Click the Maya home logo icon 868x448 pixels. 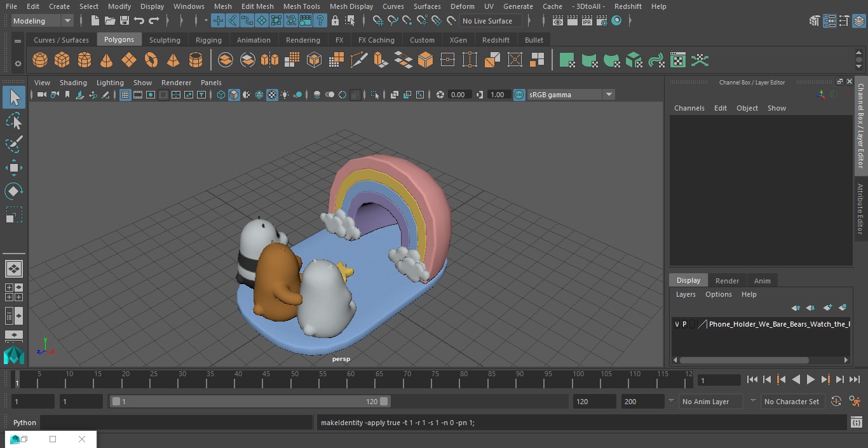(14, 355)
